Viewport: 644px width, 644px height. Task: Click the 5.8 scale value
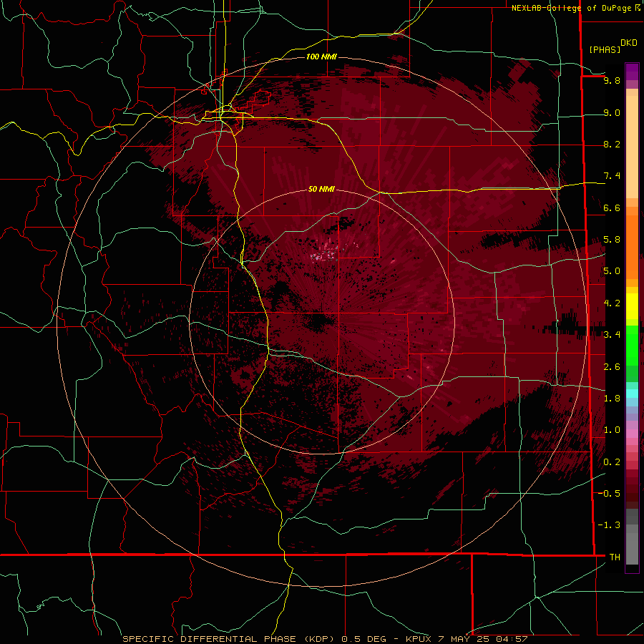click(612, 240)
